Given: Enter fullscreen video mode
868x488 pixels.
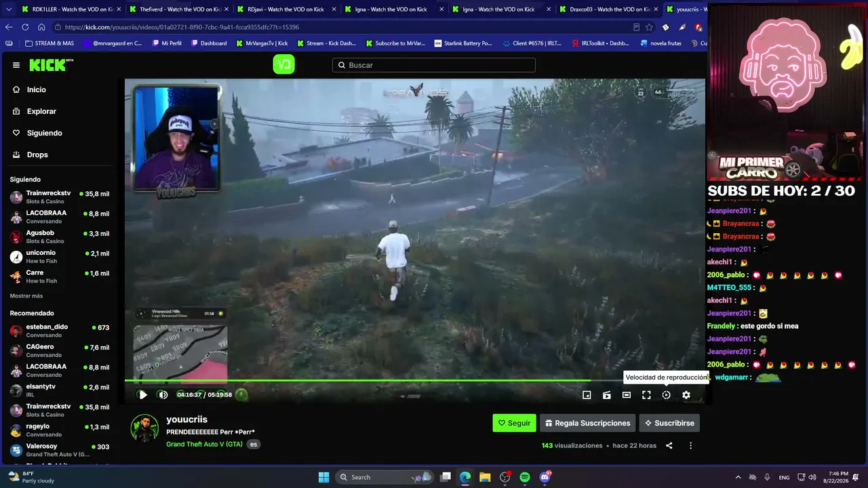Looking at the screenshot, I should pos(646,395).
